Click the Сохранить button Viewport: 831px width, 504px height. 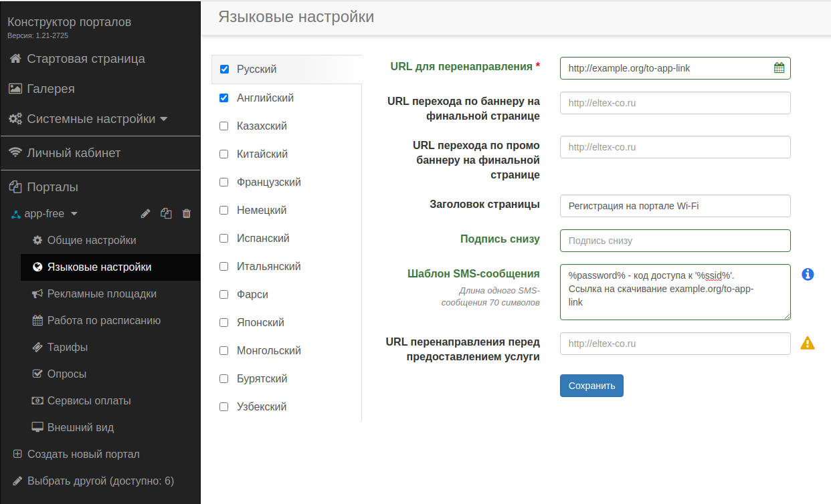591,386
